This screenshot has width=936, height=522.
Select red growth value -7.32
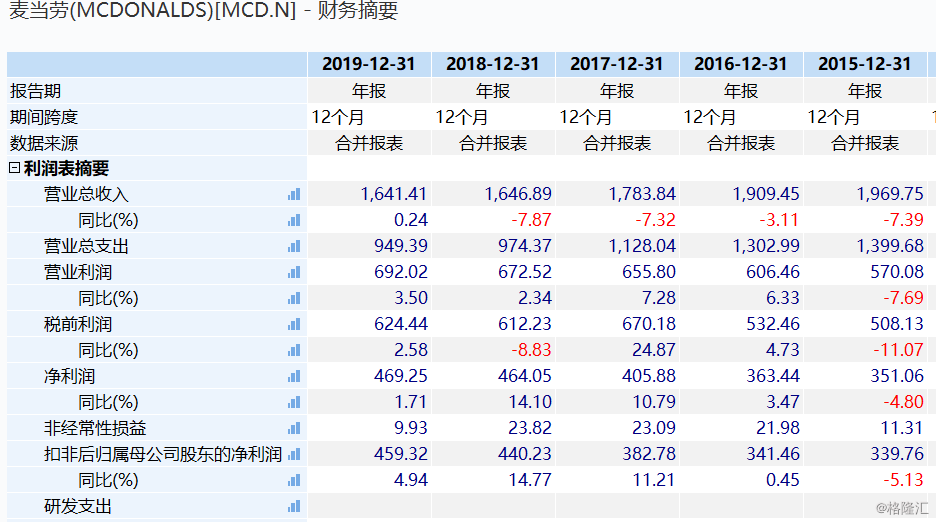click(x=655, y=220)
